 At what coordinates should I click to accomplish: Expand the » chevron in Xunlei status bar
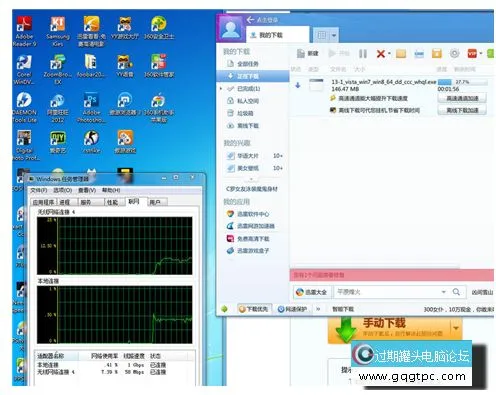pyautogui.click(x=318, y=309)
